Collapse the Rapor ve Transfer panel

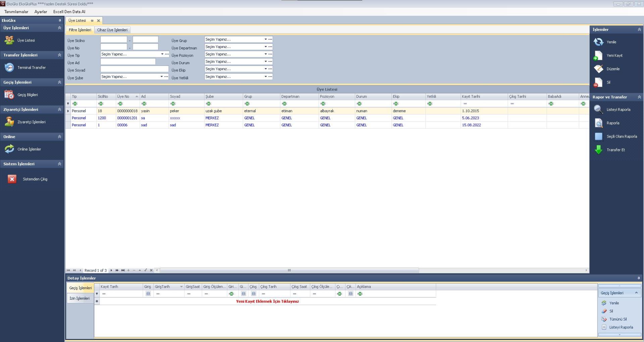(x=639, y=97)
